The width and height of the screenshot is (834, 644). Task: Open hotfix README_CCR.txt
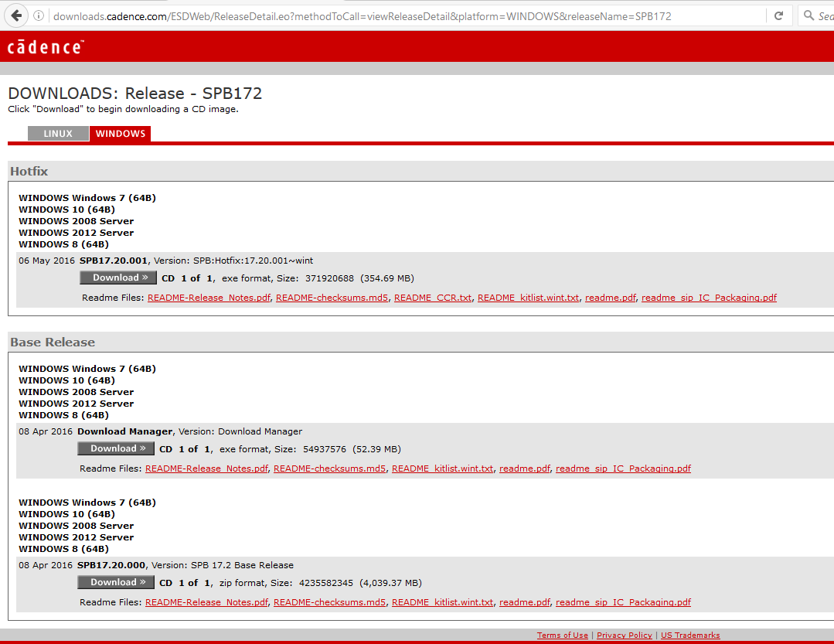[x=432, y=298]
